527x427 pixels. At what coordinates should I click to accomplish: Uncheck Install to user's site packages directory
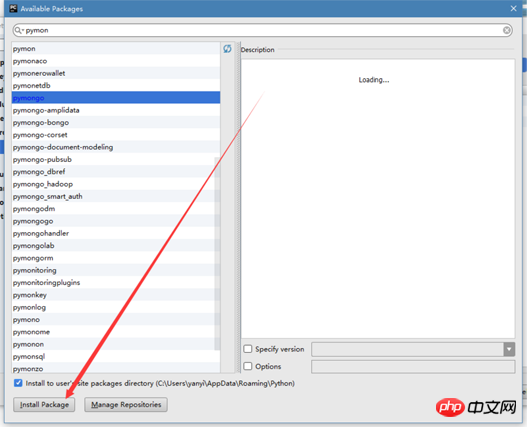18,383
